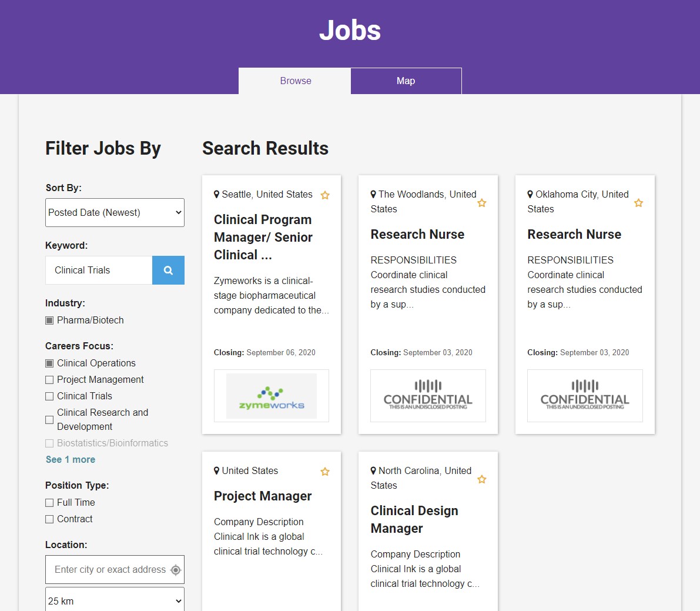Open the Clinical Program Manager job title
Viewport: 700px width, 611px height.
pos(263,237)
